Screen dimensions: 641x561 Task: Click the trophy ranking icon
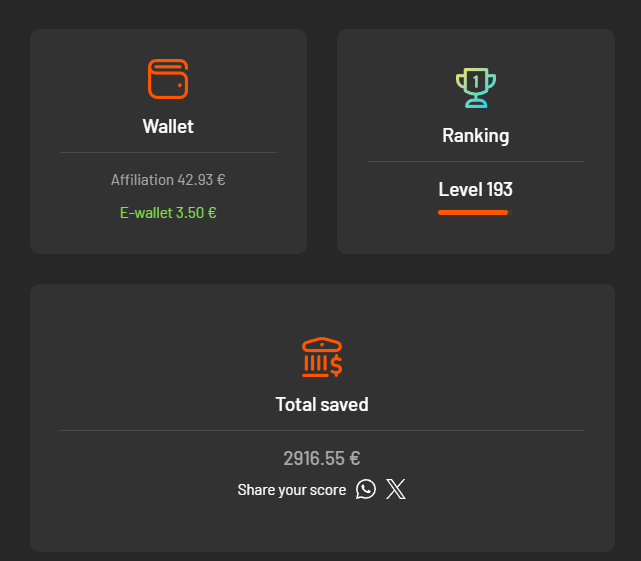click(476, 88)
